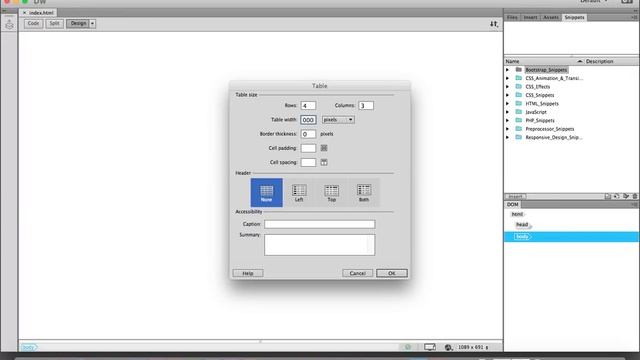Image resolution: width=640 pixels, height=360 pixels.
Task: Sort snippets by the Name column header
Action: tap(513, 61)
